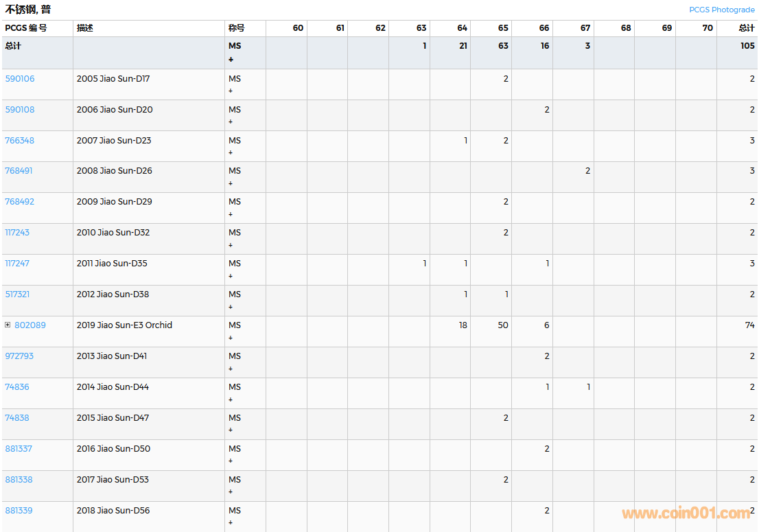The width and height of the screenshot is (759, 532).
Task: Open PCGS number 590108 link
Action: [20, 110]
